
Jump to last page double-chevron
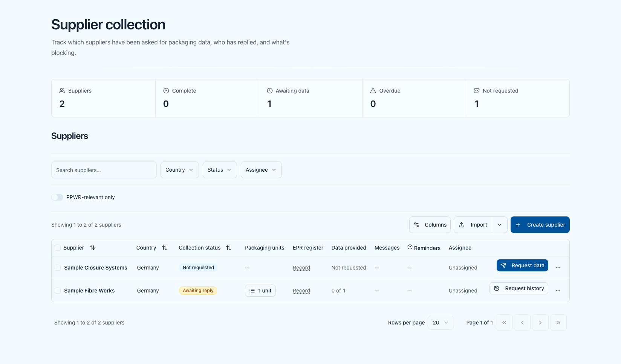[558, 323]
